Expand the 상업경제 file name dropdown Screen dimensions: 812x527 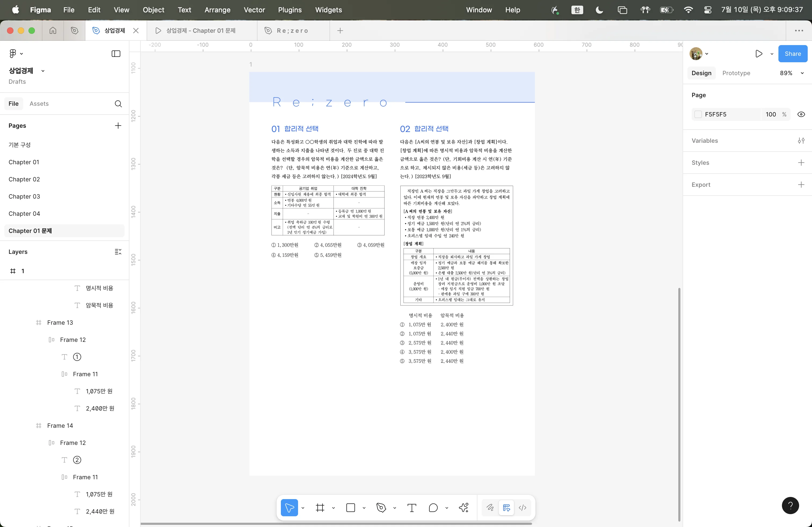pos(43,71)
